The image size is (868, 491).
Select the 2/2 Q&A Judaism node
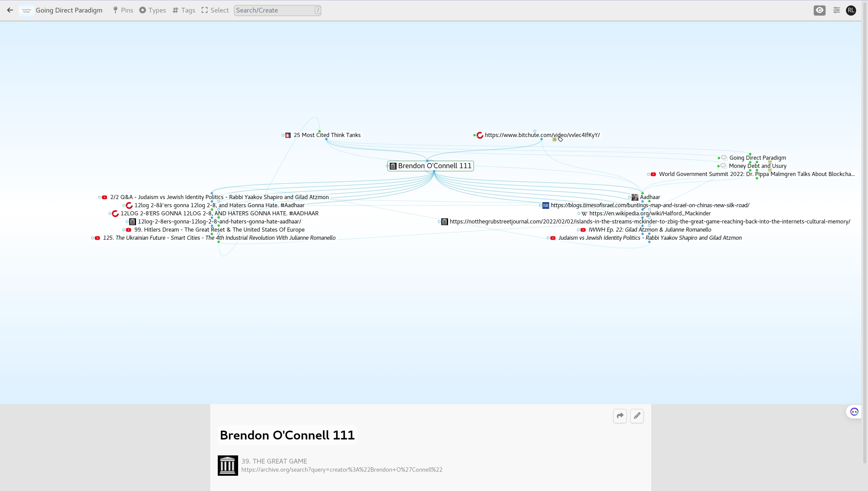(x=219, y=197)
